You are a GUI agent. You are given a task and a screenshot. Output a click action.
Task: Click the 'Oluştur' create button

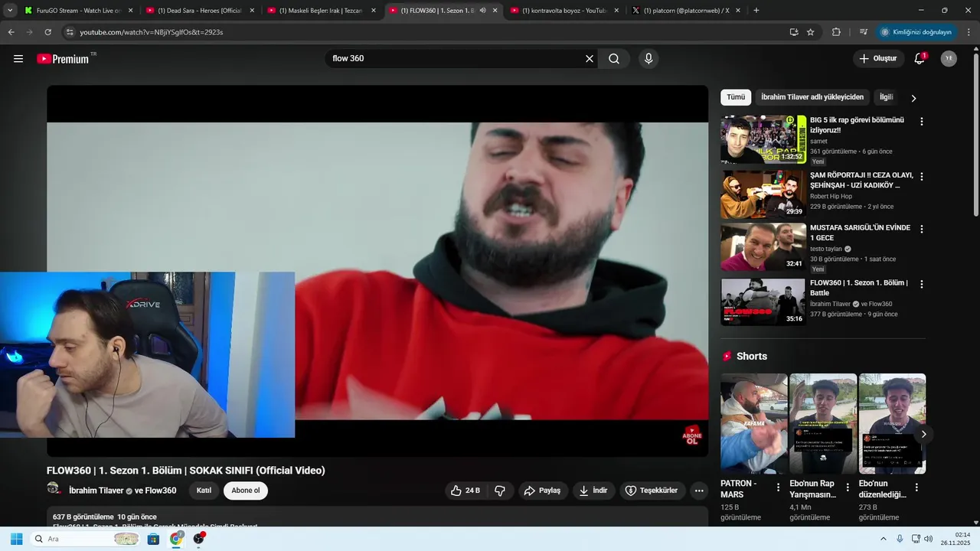pyautogui.click(x=877, y=59)
